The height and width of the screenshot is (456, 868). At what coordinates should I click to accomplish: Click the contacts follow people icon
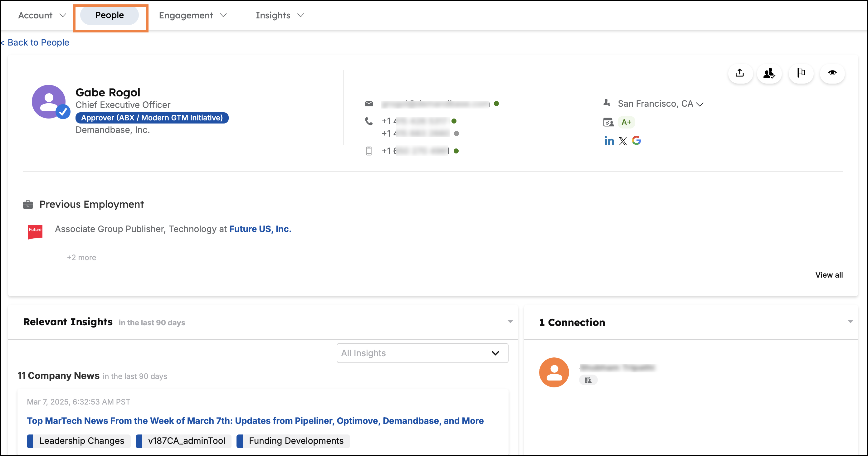click(x=769, y=73)
